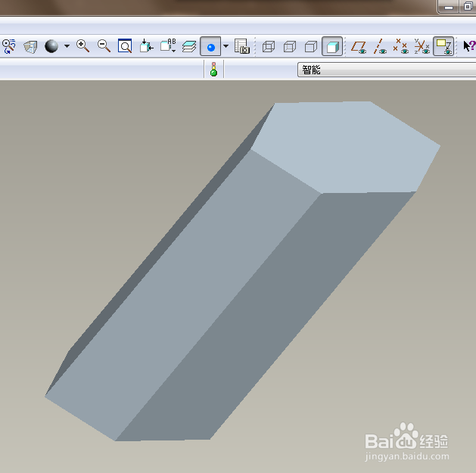The height and width of the screenshot is (473, 476).
Task: Select the Zoom In magnifier tool
Action: (x=82, y=46)
